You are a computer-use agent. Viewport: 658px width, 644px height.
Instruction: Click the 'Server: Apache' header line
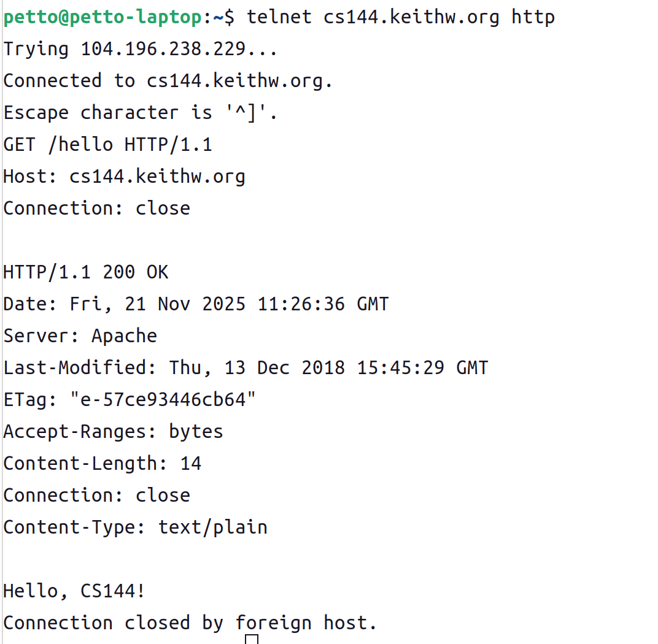(x=80, y=335)
